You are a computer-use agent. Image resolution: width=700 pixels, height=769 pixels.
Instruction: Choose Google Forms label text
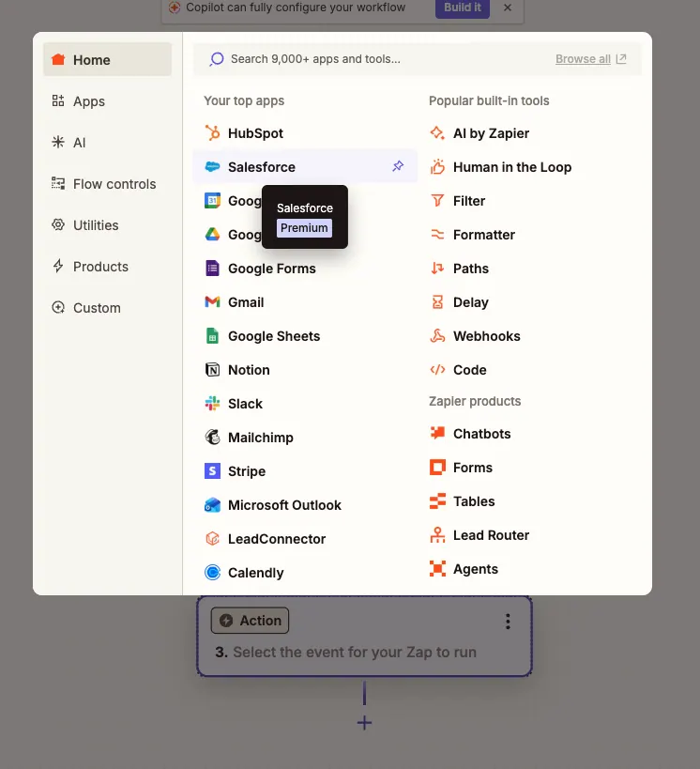[272, 269]
